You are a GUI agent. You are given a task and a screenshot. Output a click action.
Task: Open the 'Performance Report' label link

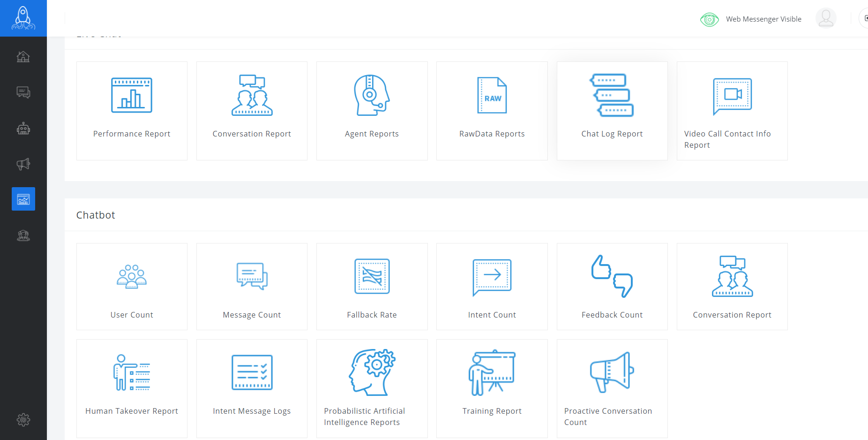132,134
